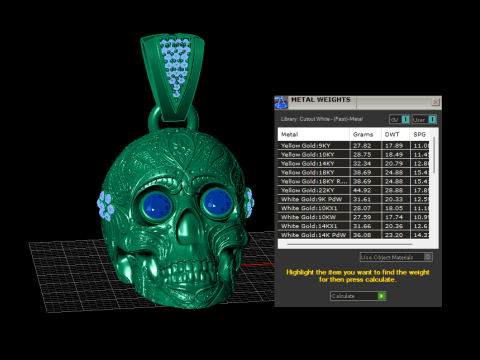The width and height of the screenshot is (480, 360).
Task: Select the White Gold:14K PdW row
Action: [354, 235]
